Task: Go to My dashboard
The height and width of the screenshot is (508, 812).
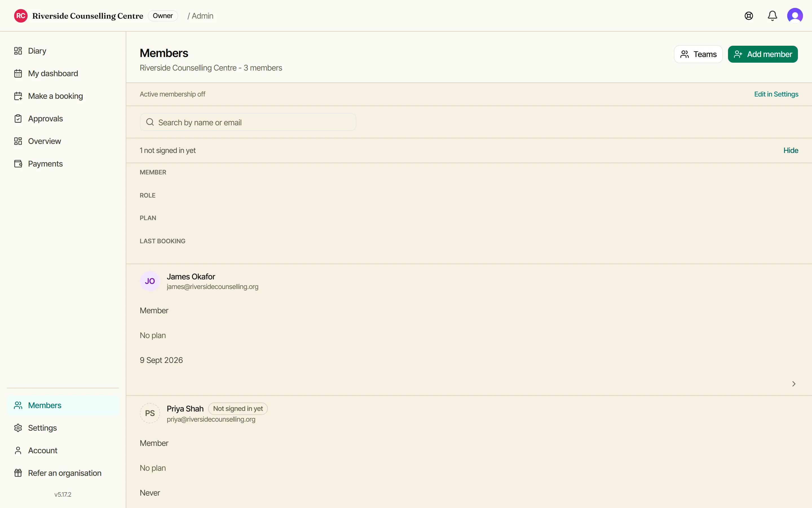Action: coord(63,73)
